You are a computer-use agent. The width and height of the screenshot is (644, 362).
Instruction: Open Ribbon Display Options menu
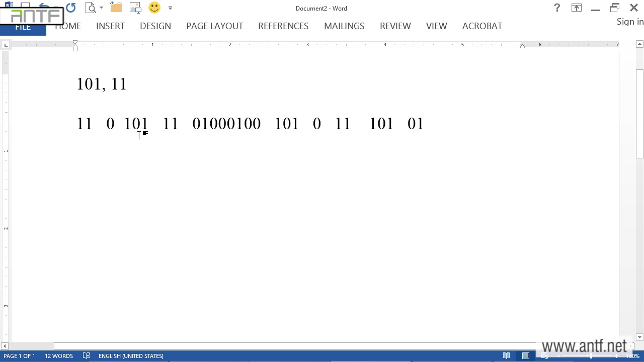[x=576, y=8]
